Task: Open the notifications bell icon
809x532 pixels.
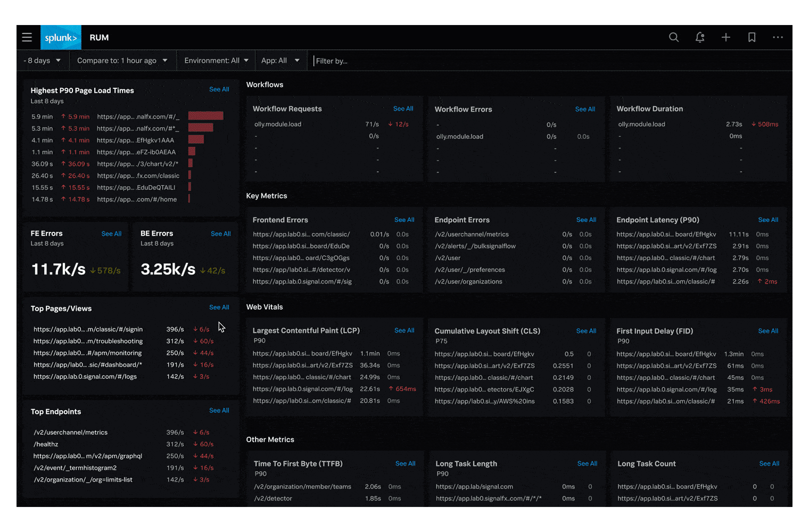Action: [700, 37]
